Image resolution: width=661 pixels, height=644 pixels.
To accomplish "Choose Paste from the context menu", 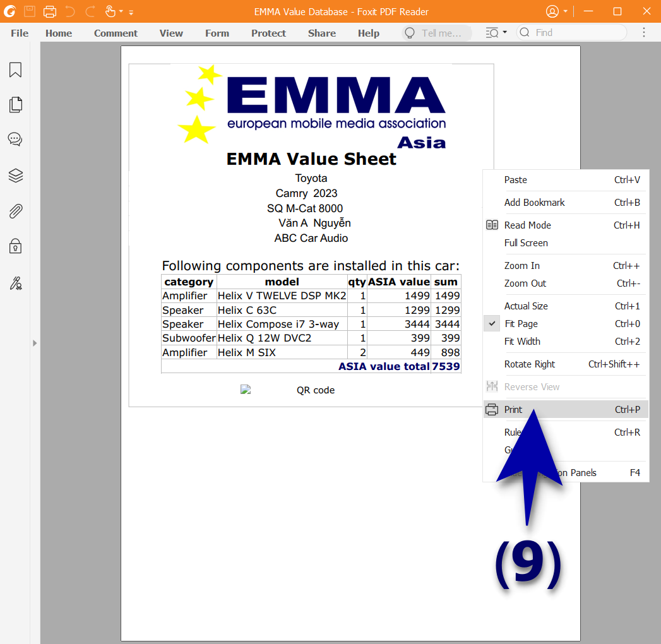I will coord(565,180).
